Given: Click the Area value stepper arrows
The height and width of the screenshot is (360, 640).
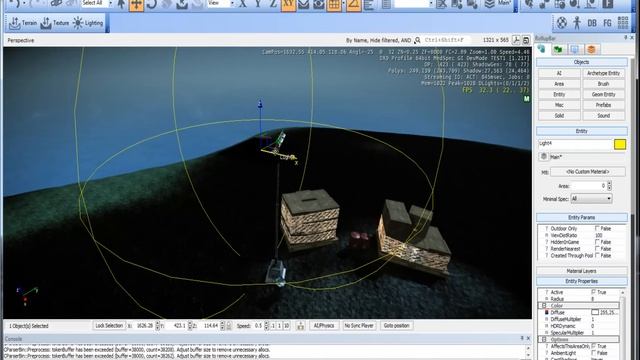Looking at the screenshot, I should point(609,186).
